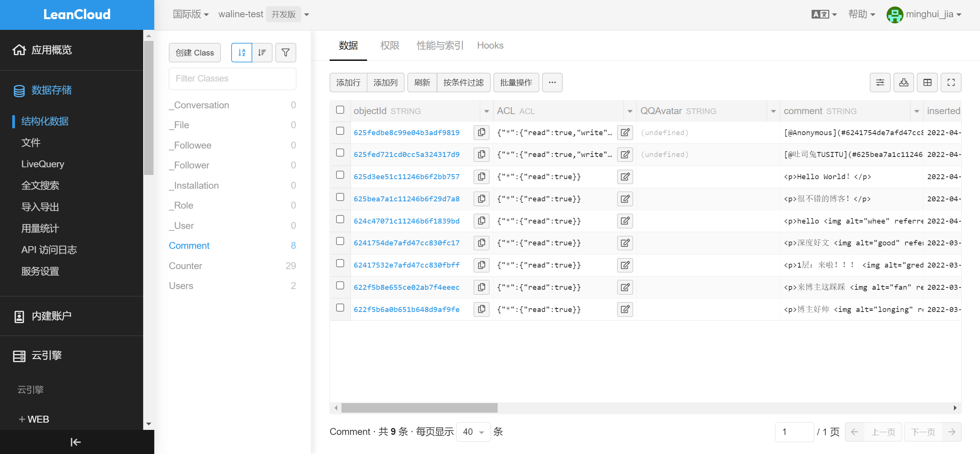Expand the 40 per-page dropdown
The height and width of the screenshot is (454, 980).
pyautogui.click(x=473, y=431)
